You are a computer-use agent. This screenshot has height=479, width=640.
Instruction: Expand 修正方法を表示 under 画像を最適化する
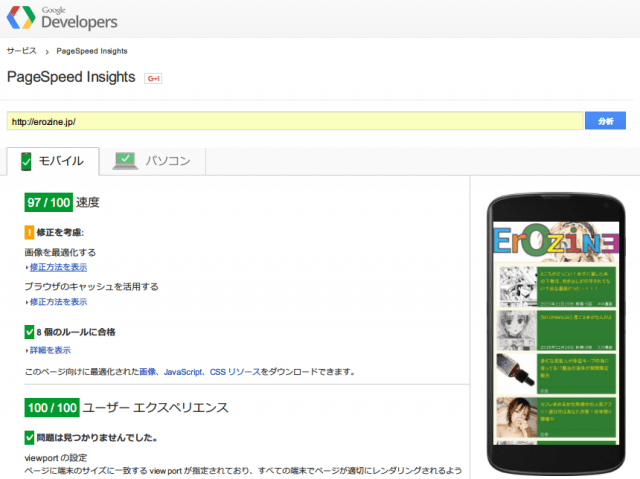tap(58, 267)
